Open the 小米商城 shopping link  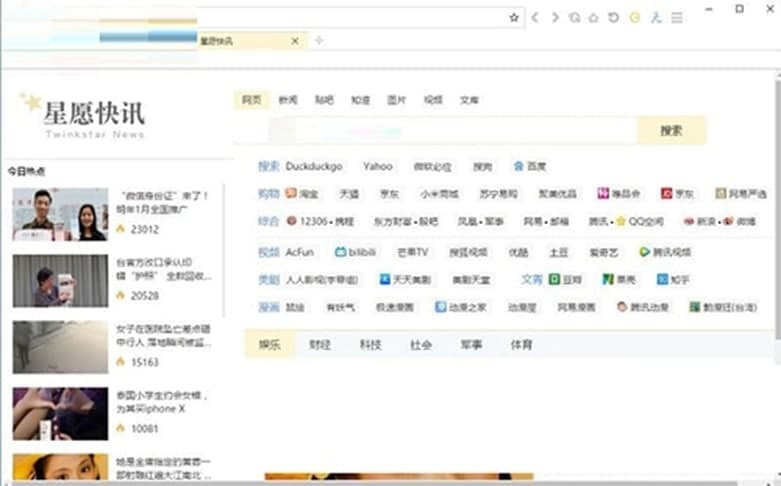coord(439,193)
